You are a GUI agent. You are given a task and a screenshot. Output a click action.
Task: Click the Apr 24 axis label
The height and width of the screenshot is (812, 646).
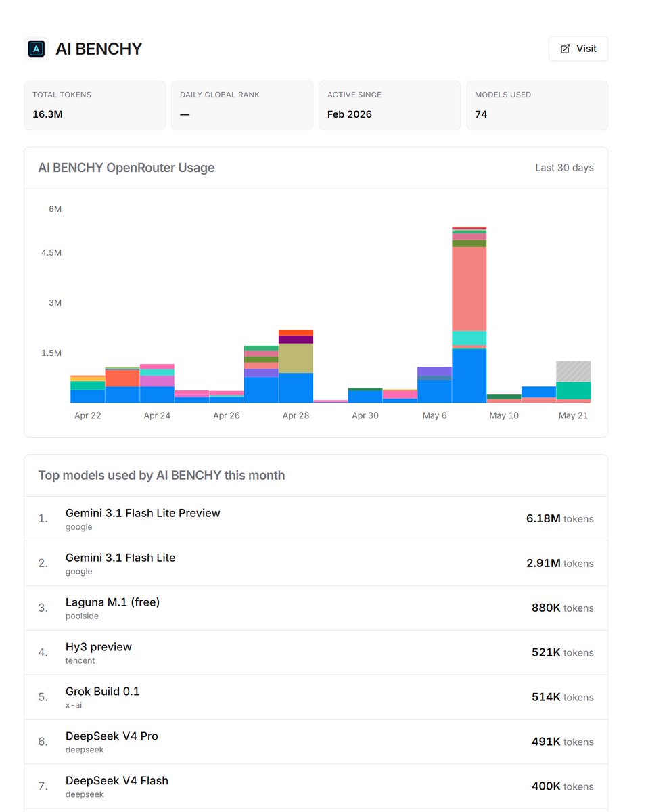click(x=157, y=415)
